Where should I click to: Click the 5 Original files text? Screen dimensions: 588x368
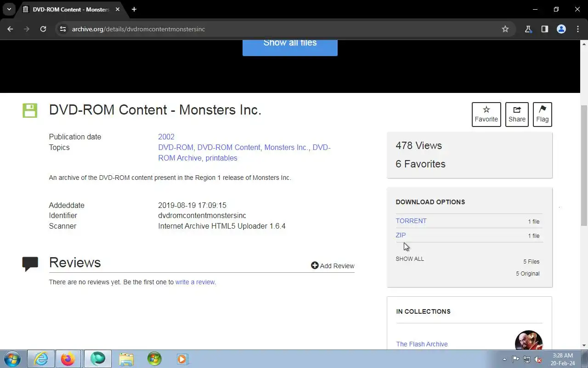[x=527, y=273]
